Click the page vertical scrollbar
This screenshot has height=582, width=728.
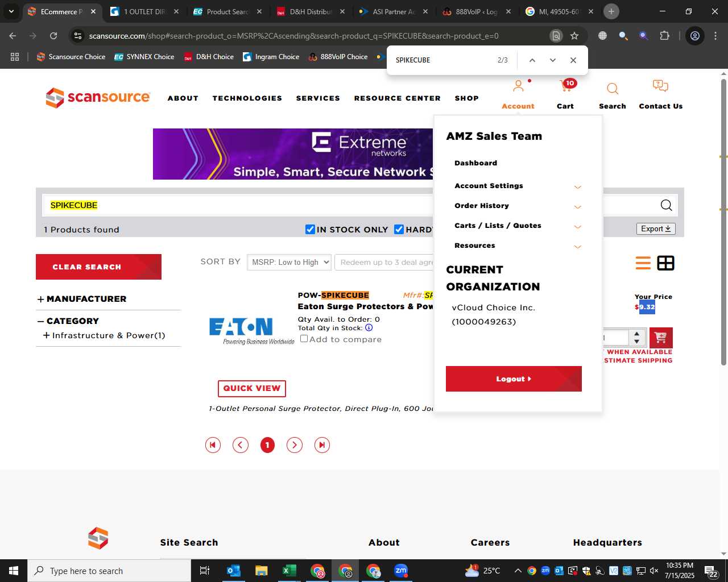click(x=723, y=222)
